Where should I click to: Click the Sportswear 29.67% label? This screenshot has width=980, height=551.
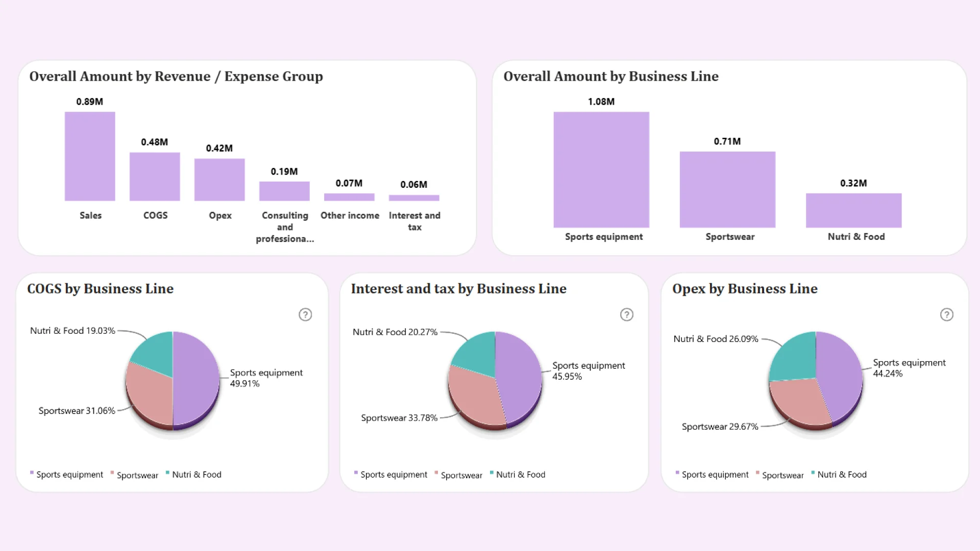(720, 427)
